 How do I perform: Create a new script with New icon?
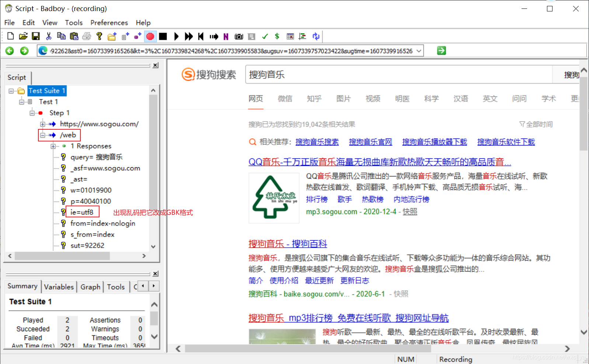pos(11,36)
